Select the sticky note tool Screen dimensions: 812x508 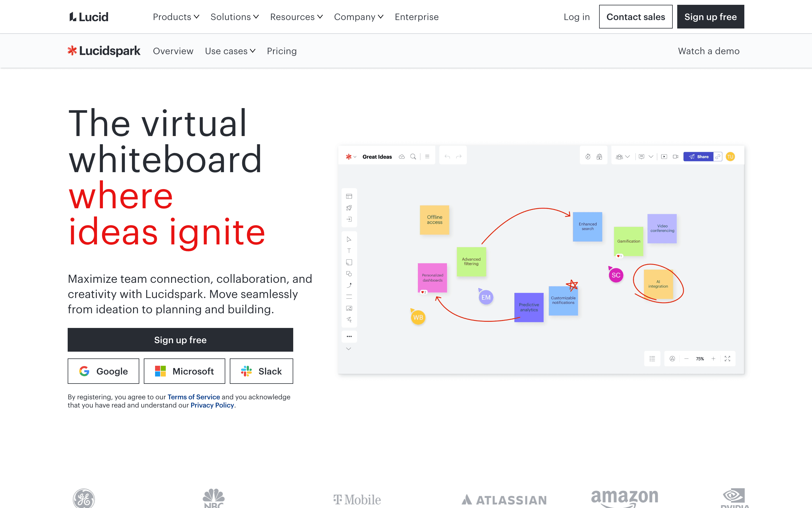click(349, 262)
